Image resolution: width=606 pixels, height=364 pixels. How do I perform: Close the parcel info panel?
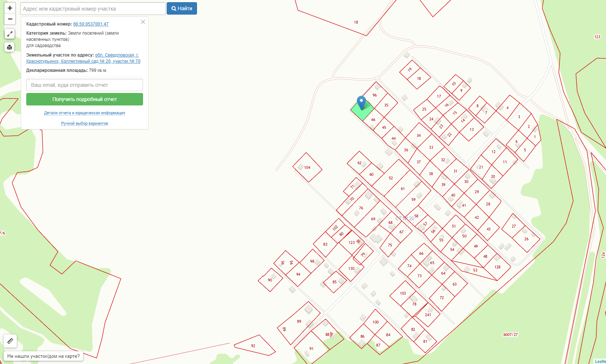point(143,22)
